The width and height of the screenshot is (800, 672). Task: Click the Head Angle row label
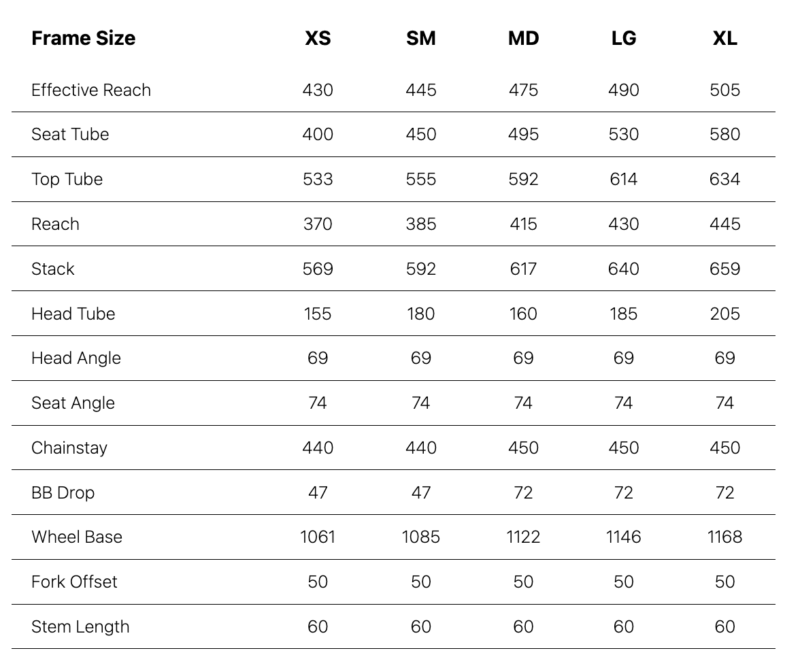pyautogui.click(x=76, y=358)
